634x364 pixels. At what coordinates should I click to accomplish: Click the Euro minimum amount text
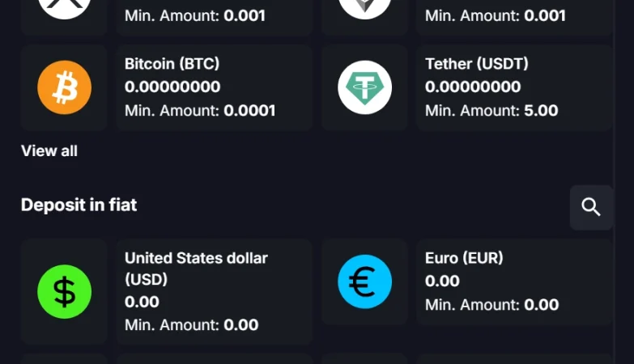point(491,305)
